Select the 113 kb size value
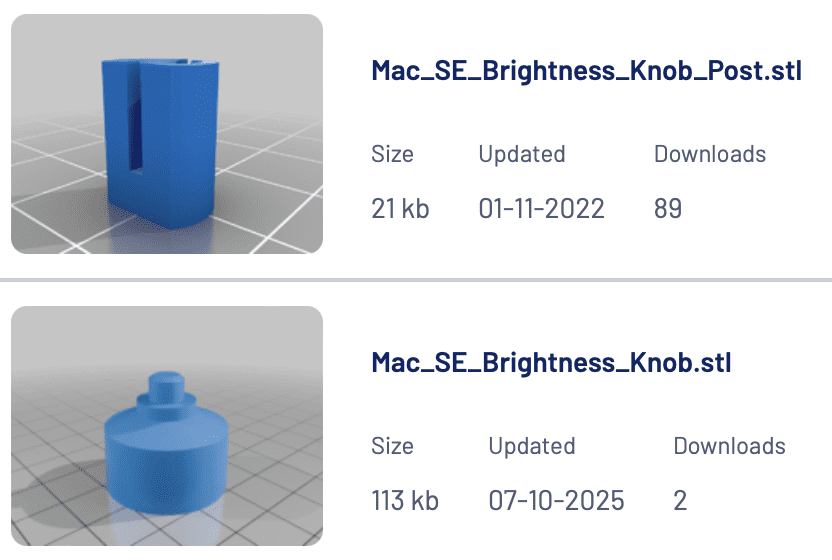832x560 pixels. tap(405, 500)
